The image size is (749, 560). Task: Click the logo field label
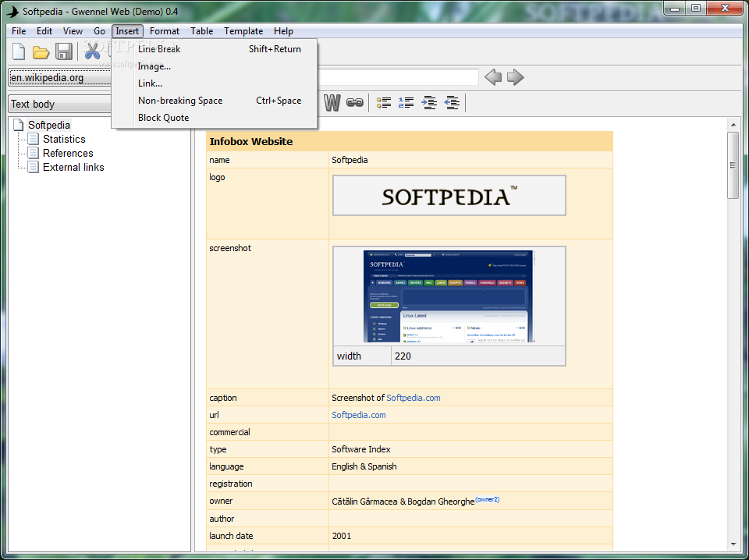[x=217, y=177]
